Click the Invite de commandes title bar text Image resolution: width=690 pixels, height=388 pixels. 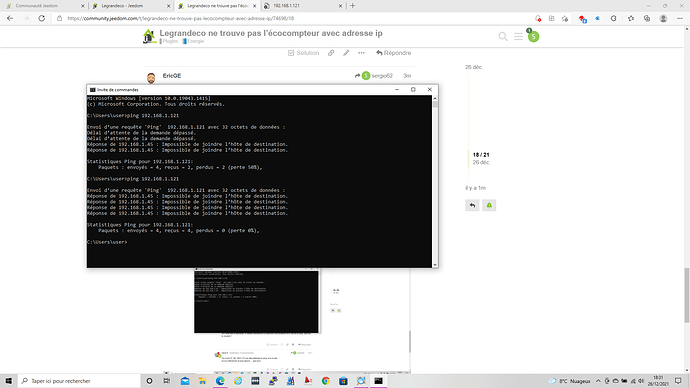click(117, 90)
